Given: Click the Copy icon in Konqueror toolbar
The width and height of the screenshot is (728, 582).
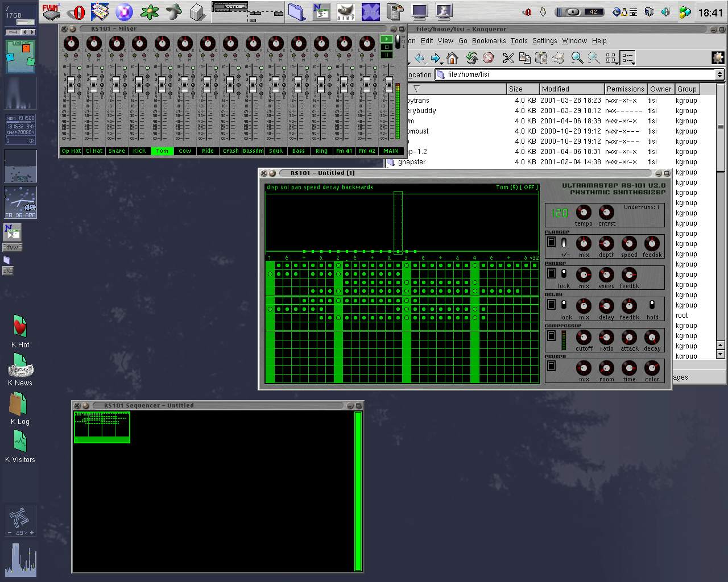Looking at the screenshot, I should click(525, 58).
